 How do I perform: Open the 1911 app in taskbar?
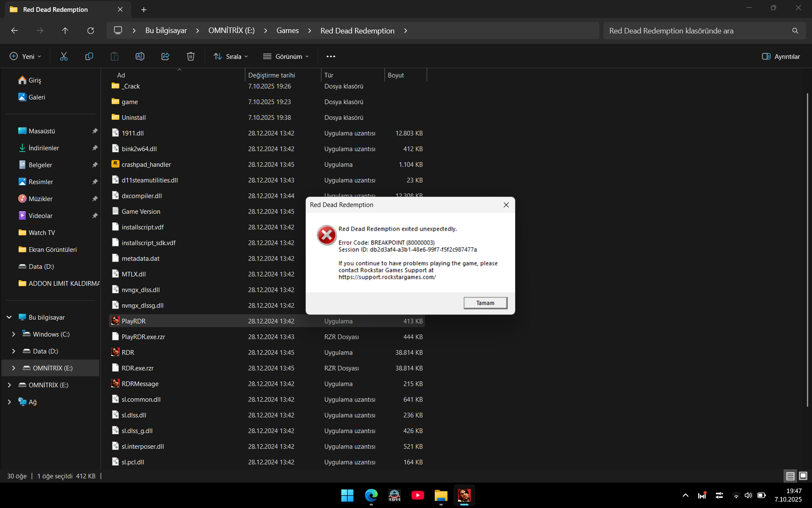pyautogui.click(x=394, y=495)
